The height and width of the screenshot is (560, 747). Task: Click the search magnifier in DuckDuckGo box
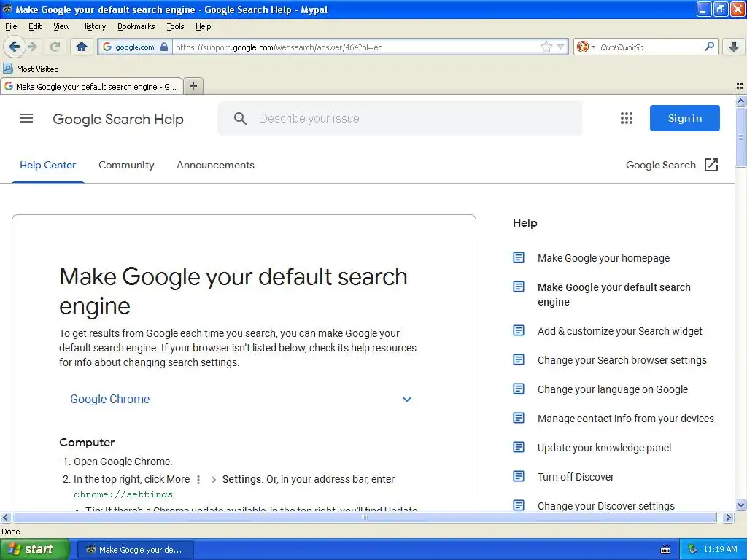click(709, 47)
